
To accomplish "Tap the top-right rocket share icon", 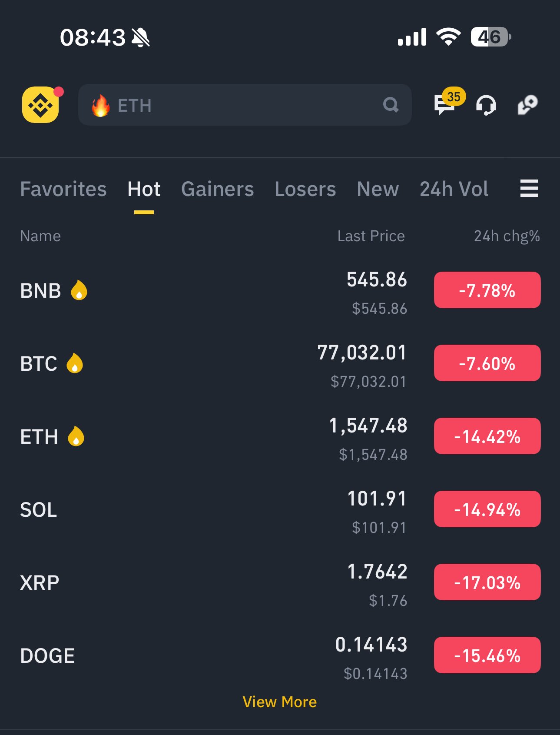I will [527, 105].
